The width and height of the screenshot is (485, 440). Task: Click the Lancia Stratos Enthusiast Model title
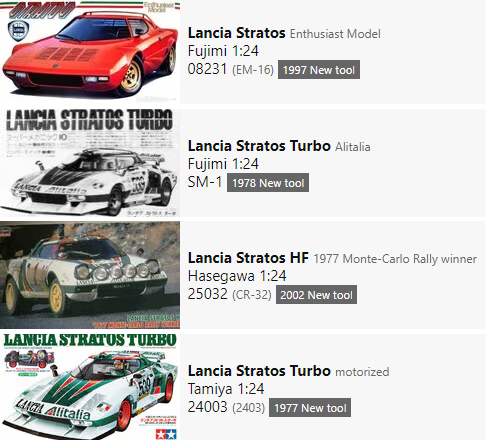click(284, 33)
